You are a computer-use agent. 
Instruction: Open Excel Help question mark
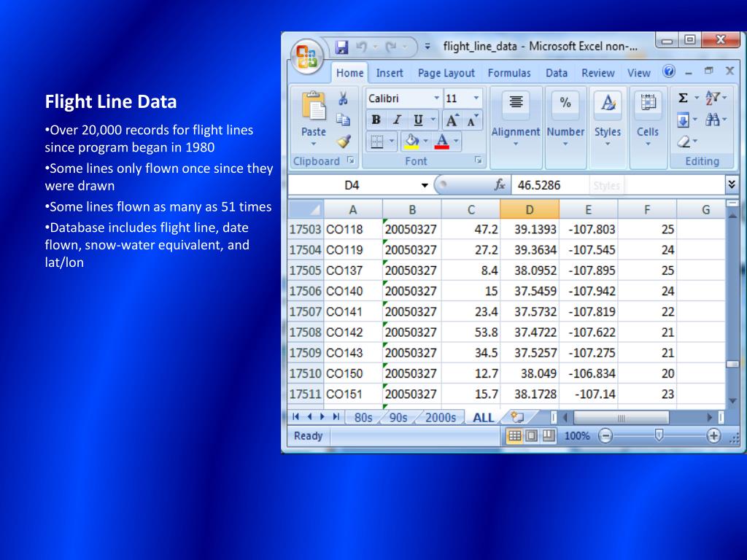pyautogui.click(x=668, y=71)
